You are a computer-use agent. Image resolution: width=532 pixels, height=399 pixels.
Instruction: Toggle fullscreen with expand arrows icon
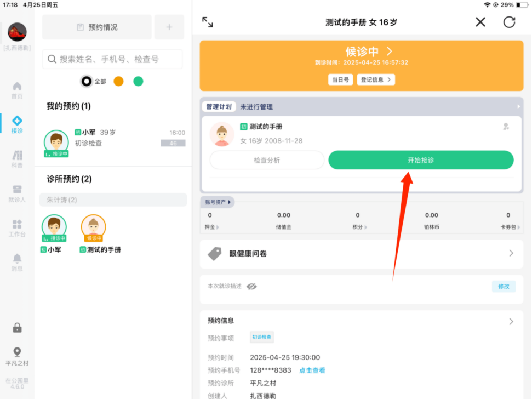click(208, 22)
